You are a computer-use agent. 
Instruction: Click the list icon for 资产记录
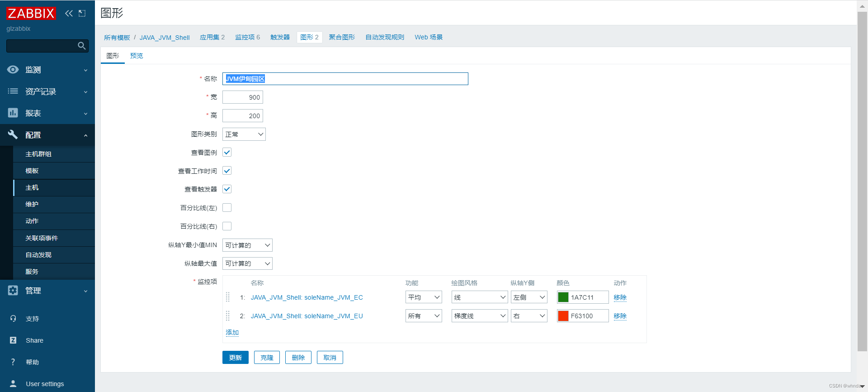click(13, 91)
